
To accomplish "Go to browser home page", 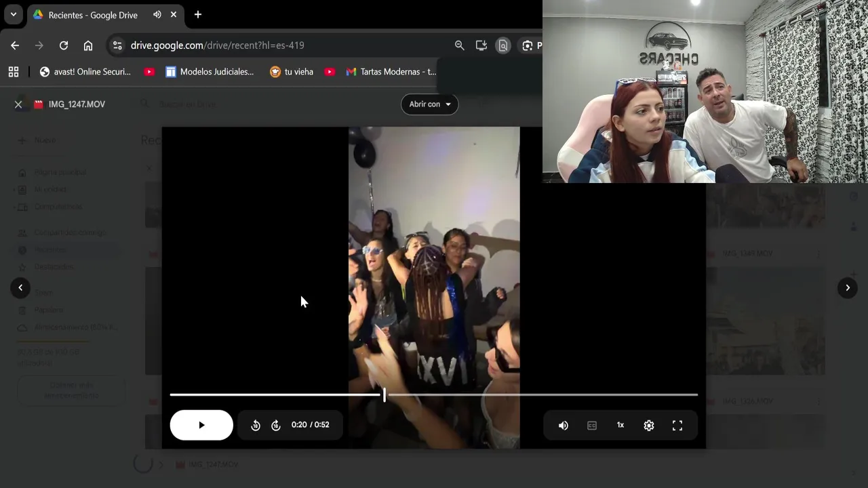I will tap(88, 45).
